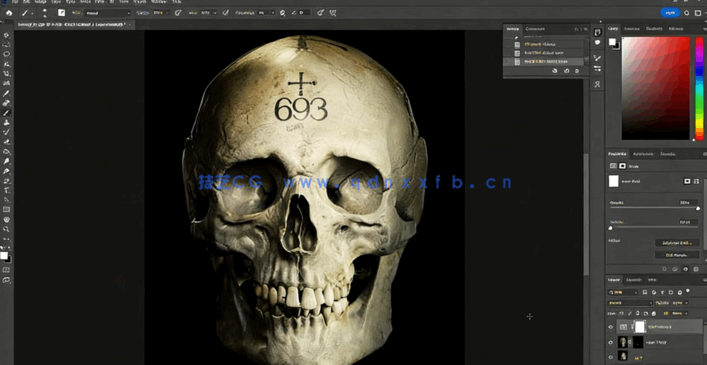Create new document from current history state
The width and height of the screenshot is (707, 365).
point(555,71)
